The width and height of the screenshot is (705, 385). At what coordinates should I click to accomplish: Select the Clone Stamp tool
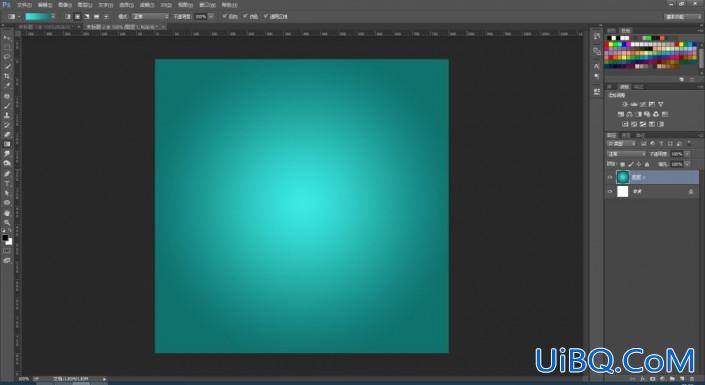click(7, 116)
